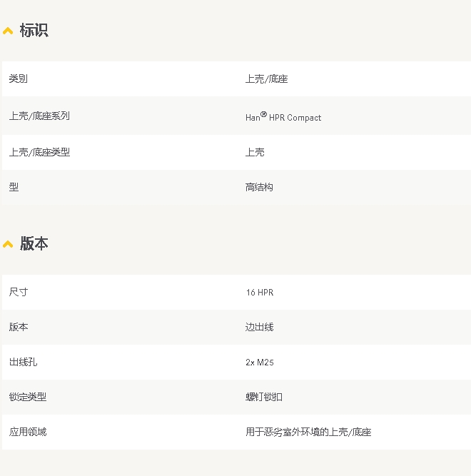Click the 型 row label
Screen dimensions: 471x476
(x=14, y=187)
